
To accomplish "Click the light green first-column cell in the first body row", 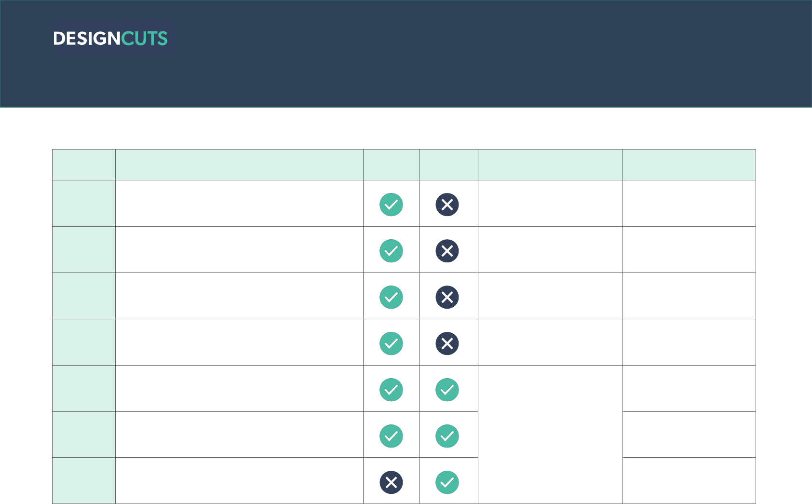I will (84, 203).
